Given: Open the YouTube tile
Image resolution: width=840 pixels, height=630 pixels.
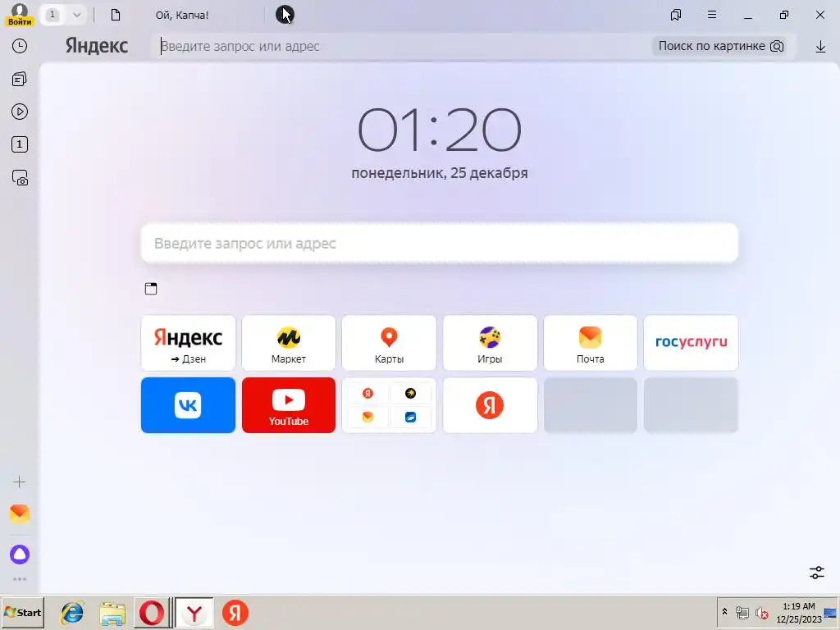Looking at the screenshot, I should [288, 405].
